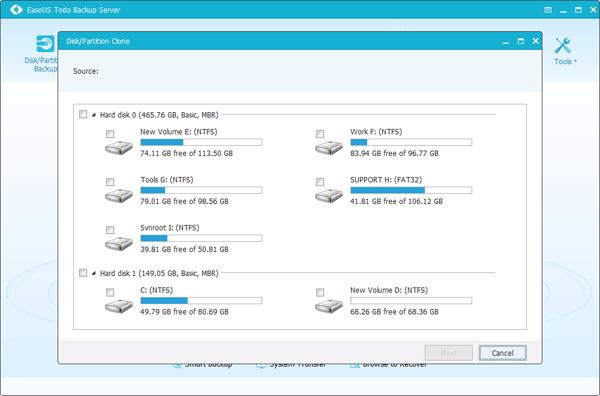This screenshot has height=396, width=600.
Task: Open the Tools dropdown arrow
Action: click(x=575, y=61)
